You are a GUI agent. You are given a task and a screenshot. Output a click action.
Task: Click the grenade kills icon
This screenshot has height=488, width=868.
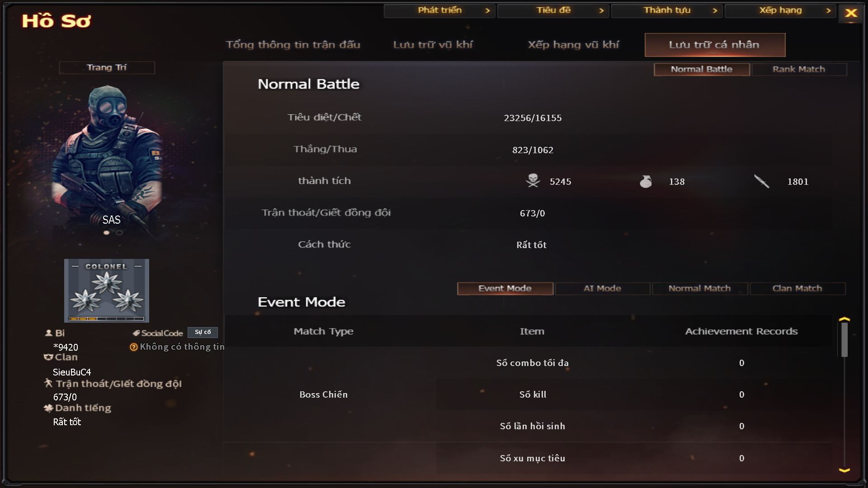646,182
